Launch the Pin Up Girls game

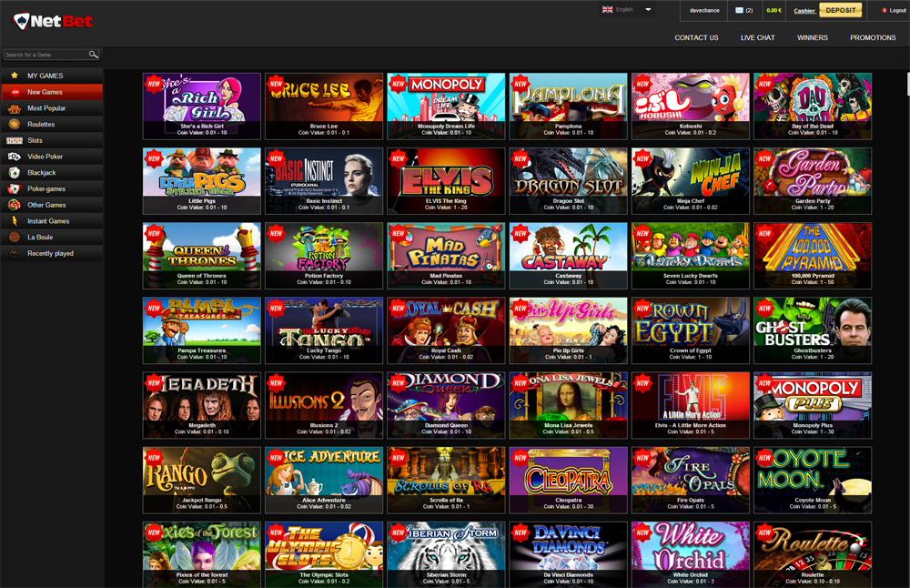(568, 330)
